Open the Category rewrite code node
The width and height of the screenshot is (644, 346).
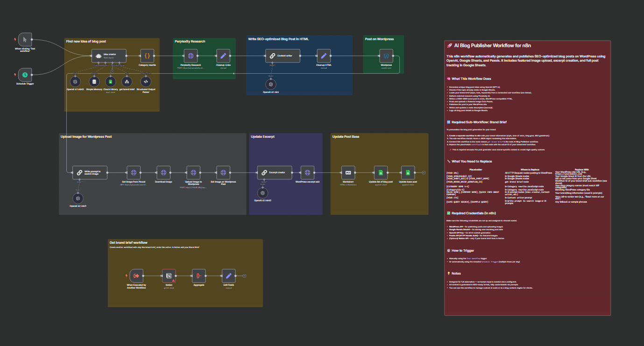click(x=147, y=56)
